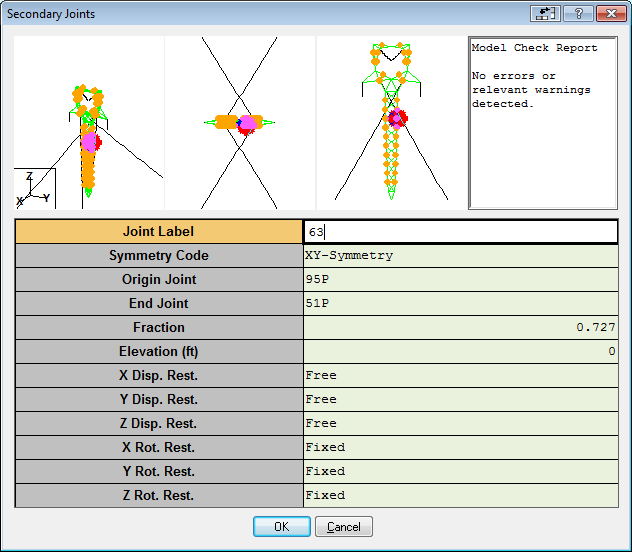Select the Origin Joint label cell
This screenshot has height=552, width=632.
click(x=159, y=280)
